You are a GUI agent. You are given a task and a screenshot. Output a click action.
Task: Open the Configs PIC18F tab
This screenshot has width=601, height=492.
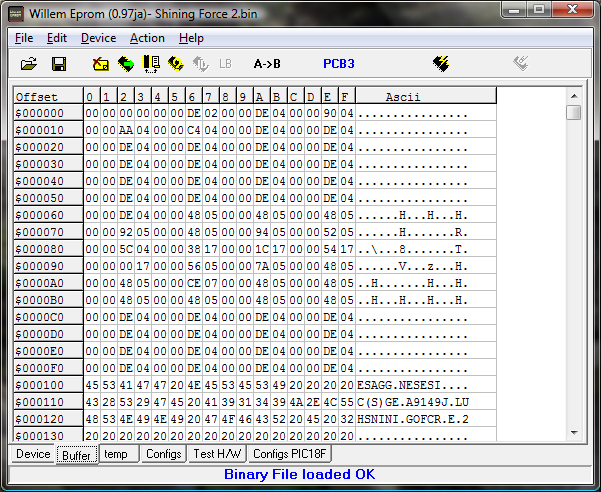pos(289,454)
